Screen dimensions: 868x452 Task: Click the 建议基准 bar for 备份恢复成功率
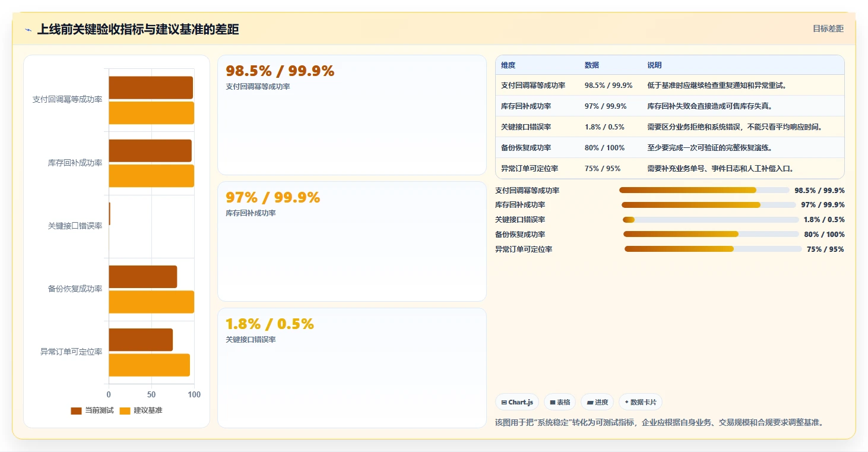151,302
